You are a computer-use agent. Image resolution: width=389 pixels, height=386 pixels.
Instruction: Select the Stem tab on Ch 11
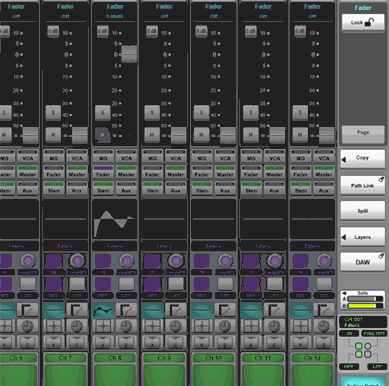tap(251, 188)
